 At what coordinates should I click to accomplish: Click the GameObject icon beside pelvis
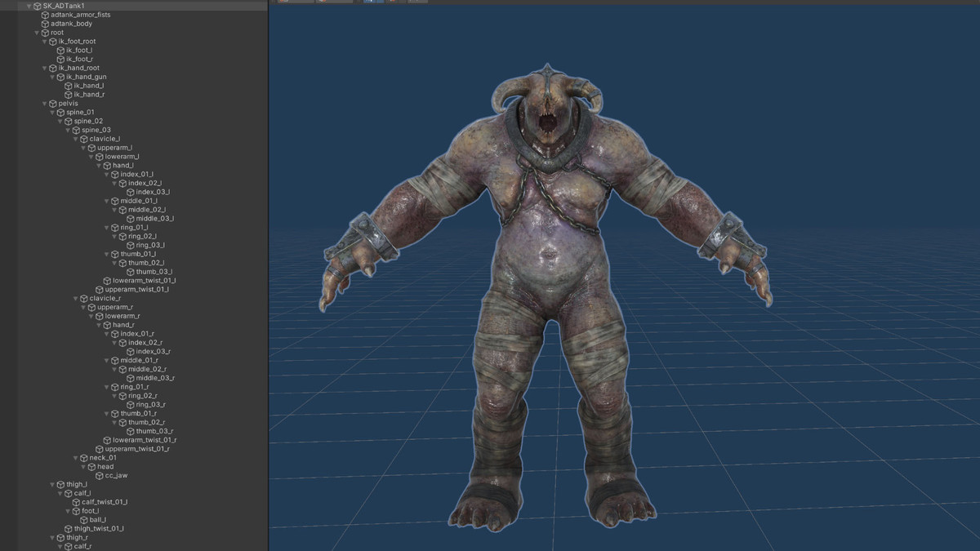click(52, 104)
